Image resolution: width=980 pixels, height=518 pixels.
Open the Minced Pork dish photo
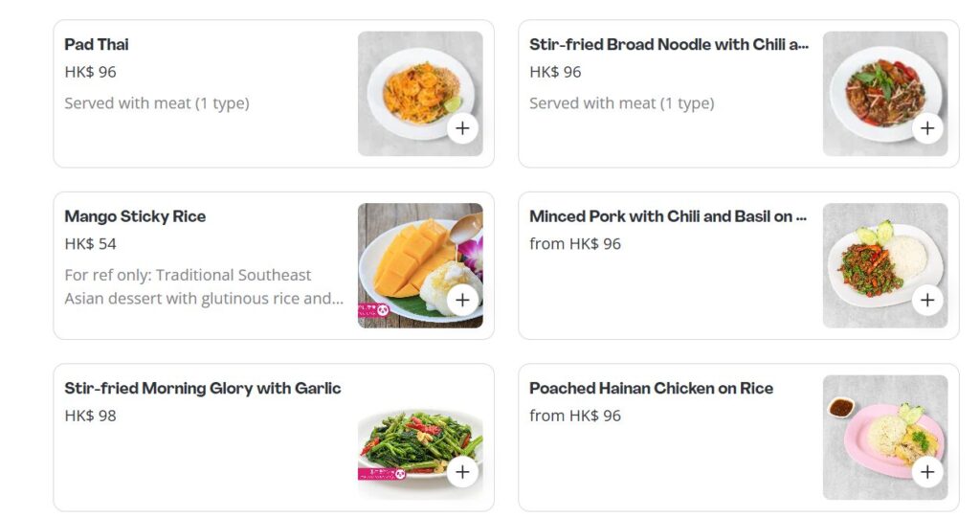[885, 265]
